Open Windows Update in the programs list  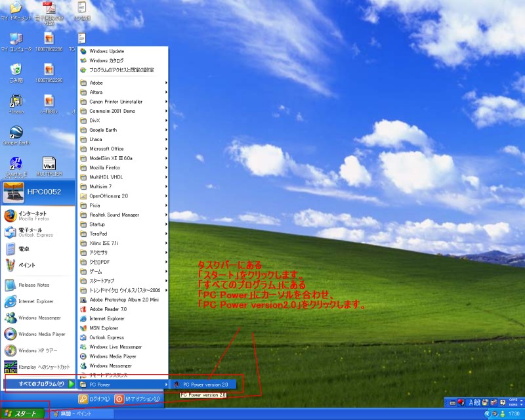(x=123, y=51)
